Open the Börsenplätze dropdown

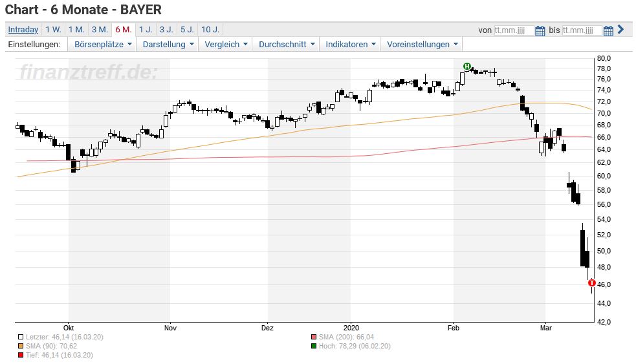pos(103,44)
